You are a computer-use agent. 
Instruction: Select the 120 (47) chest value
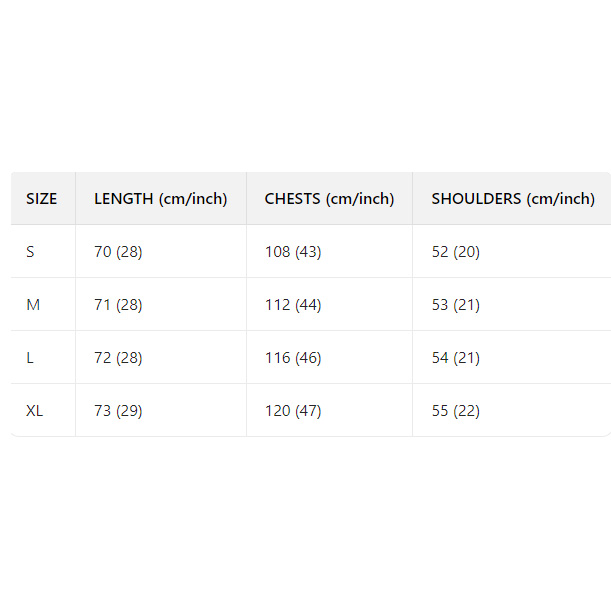293,411
